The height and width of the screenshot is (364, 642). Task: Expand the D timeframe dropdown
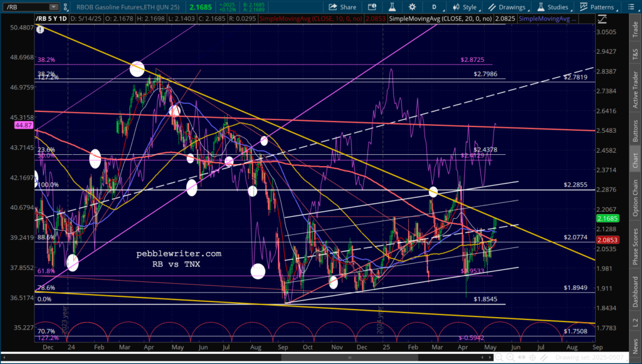pyautogui.click(x=434, y=7)
